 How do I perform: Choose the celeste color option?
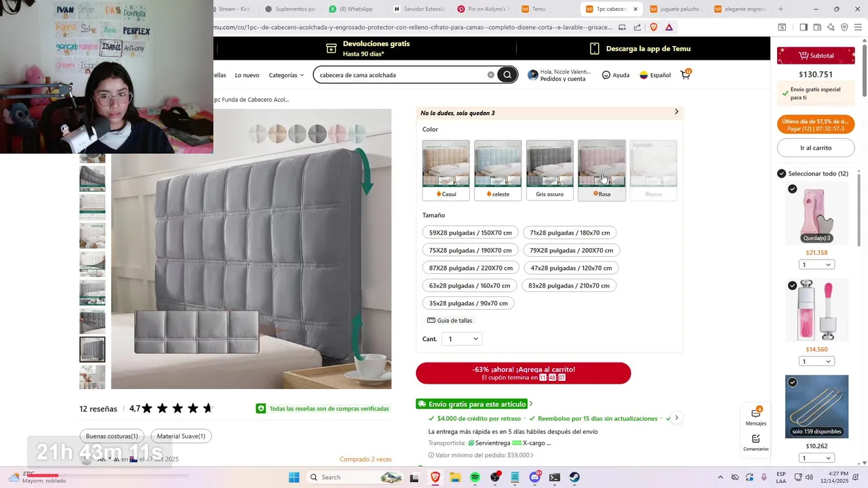(498, 170)
